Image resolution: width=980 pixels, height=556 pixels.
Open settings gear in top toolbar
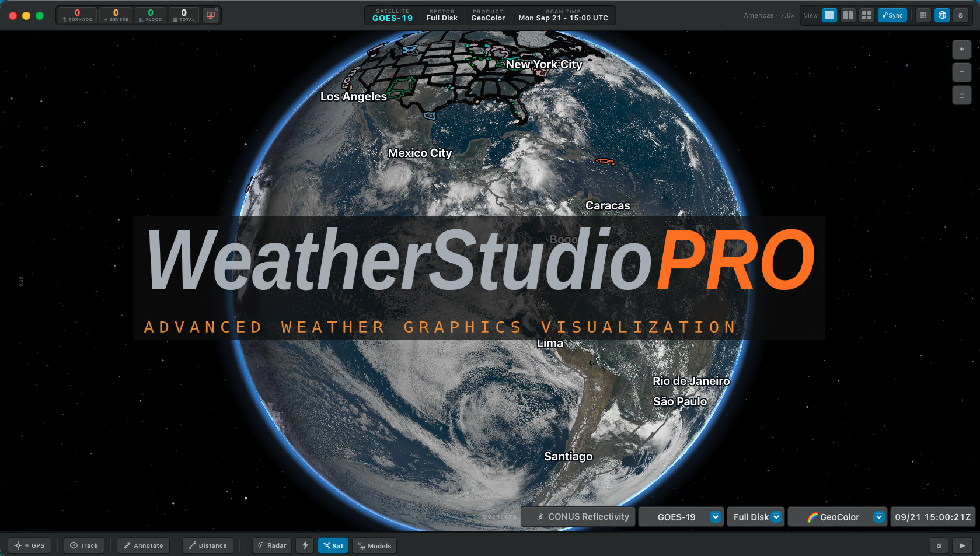point(961,15)
